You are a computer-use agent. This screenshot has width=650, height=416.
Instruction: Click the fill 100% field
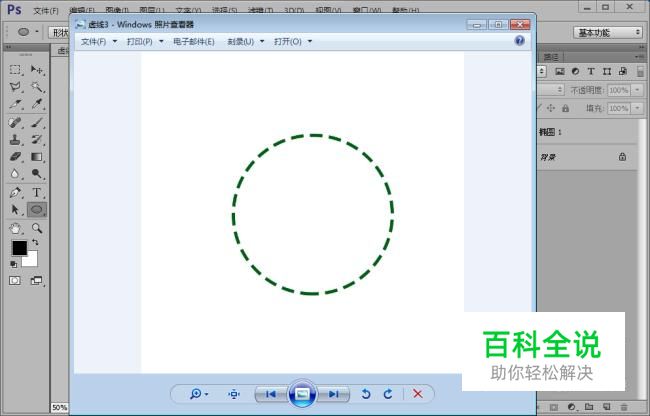point(619,108)
